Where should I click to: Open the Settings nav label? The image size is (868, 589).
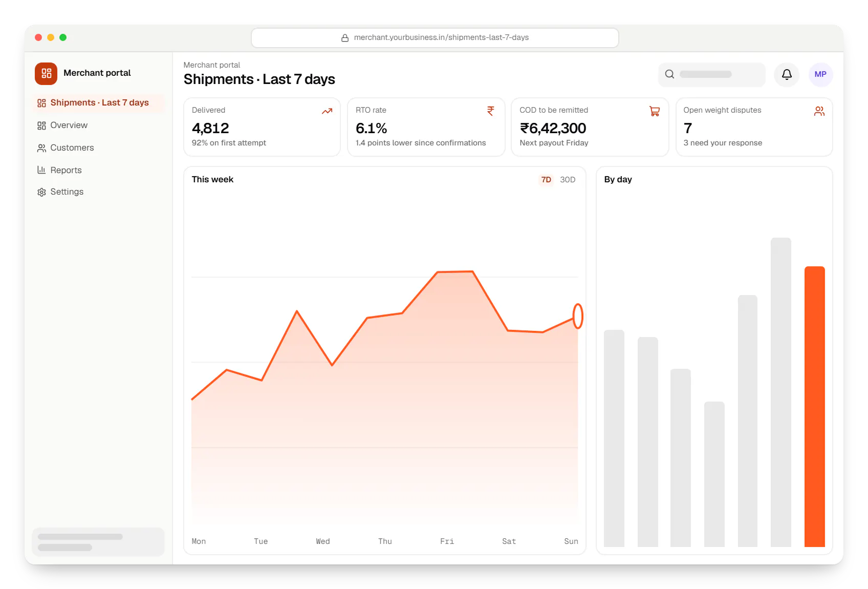(x=67, y=192)
